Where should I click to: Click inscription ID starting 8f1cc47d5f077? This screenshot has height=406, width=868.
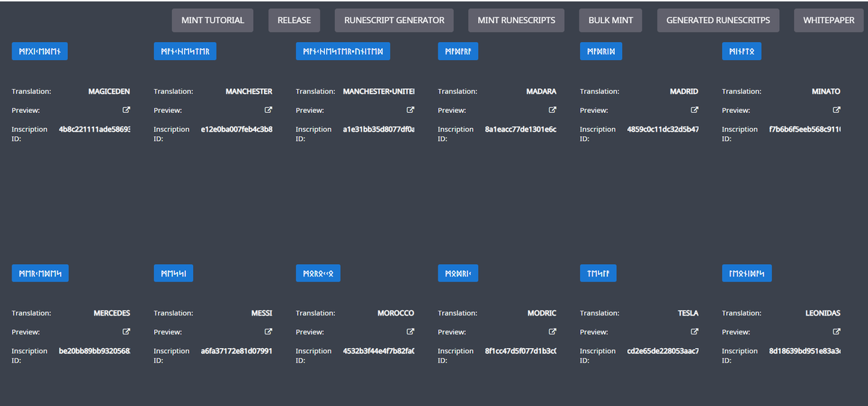pyautogui.click(x=521, y=351)
